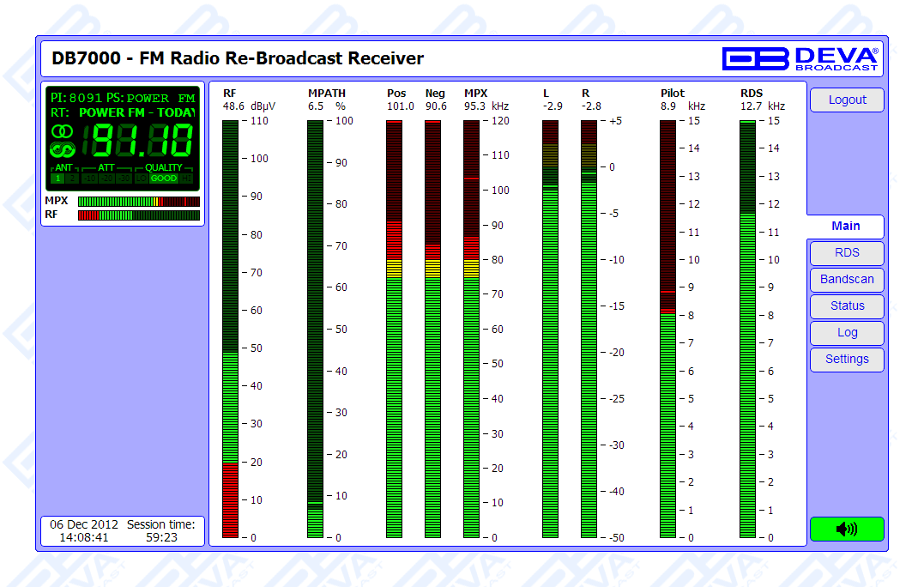Click the Pilot kHz level meter
The height and width of the screenshot is (587, 924).
667,329
